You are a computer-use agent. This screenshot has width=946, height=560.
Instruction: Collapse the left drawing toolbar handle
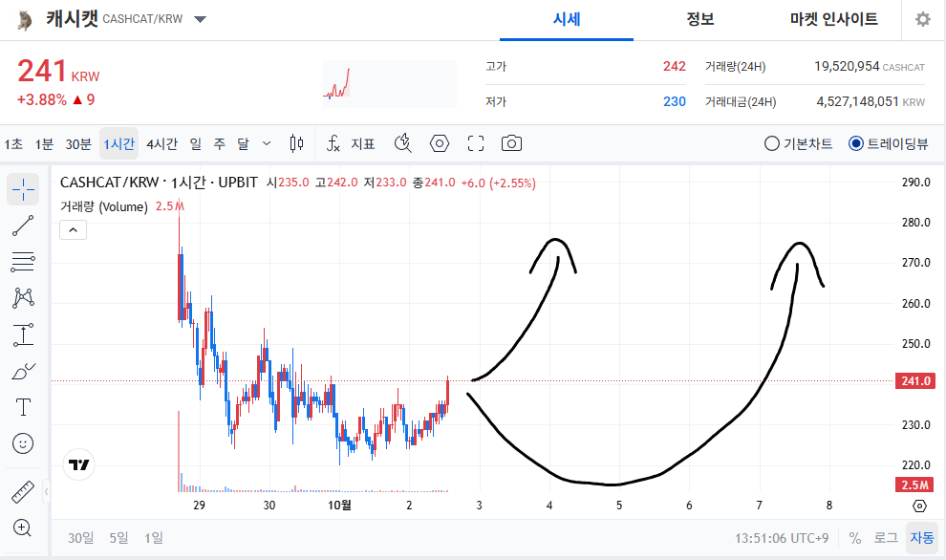(46, 492)
